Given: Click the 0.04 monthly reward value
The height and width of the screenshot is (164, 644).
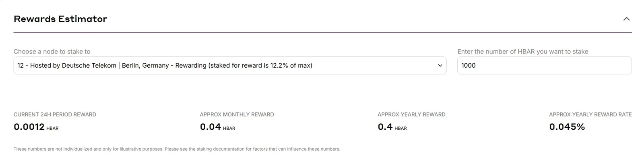Looking at the screenshot, I should [211, 127].
